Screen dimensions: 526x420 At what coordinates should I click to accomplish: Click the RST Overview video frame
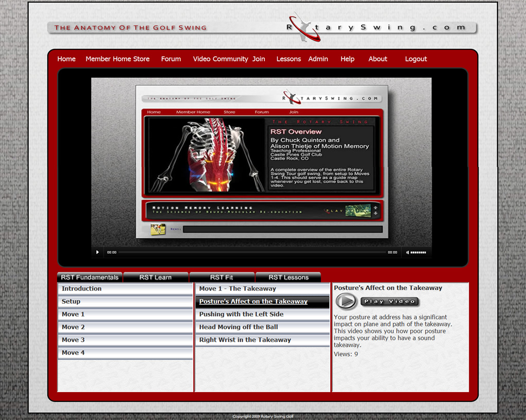tap(261, 162)
